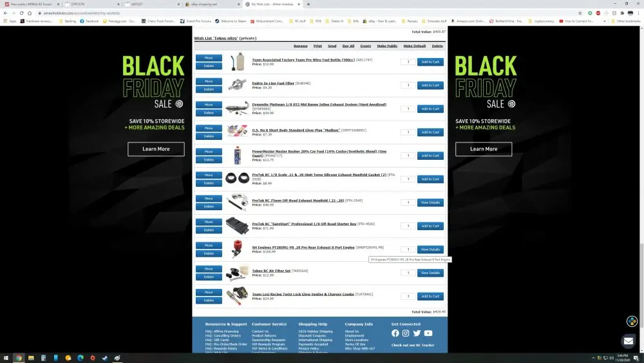Click Buy All in the wish list menu

pos(348,46)
